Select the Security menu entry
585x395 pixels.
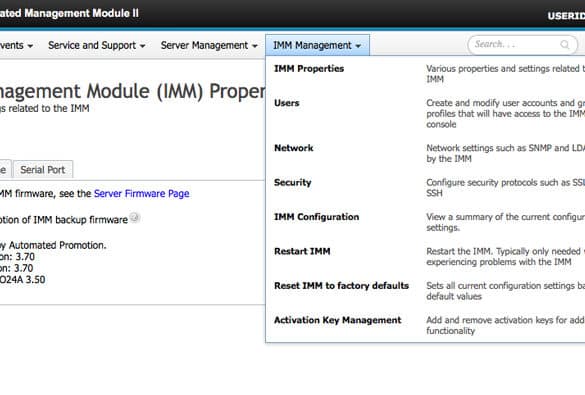click(x=292, y=182)
